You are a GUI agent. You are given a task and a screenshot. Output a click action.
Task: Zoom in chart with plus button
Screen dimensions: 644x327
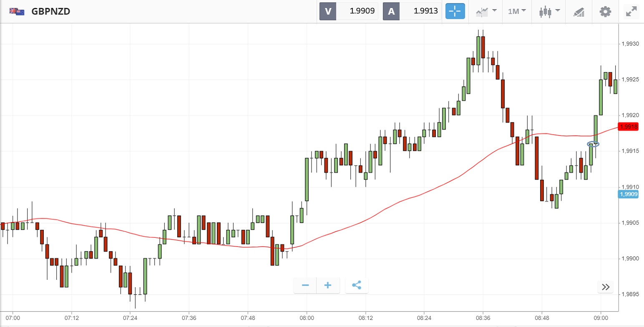click(328, 286)
